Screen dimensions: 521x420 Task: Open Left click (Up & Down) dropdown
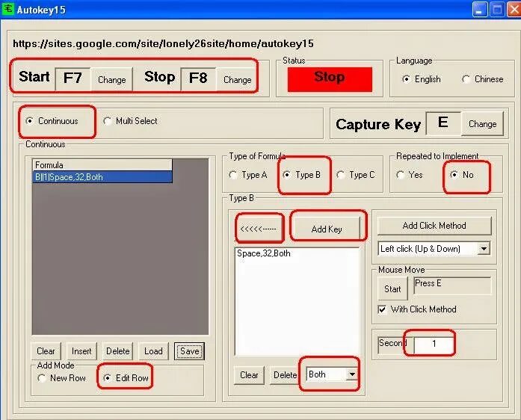pyautogui.click(x=484, y=249)
